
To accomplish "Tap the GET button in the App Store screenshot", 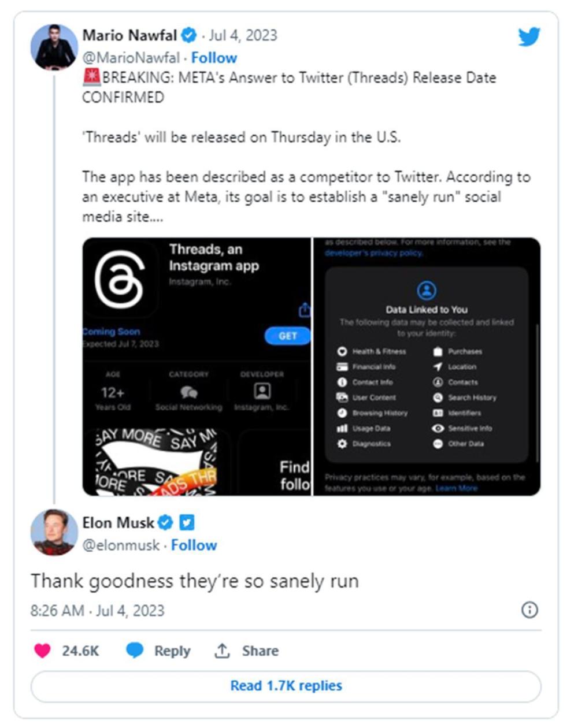I will tap(287, 335).
